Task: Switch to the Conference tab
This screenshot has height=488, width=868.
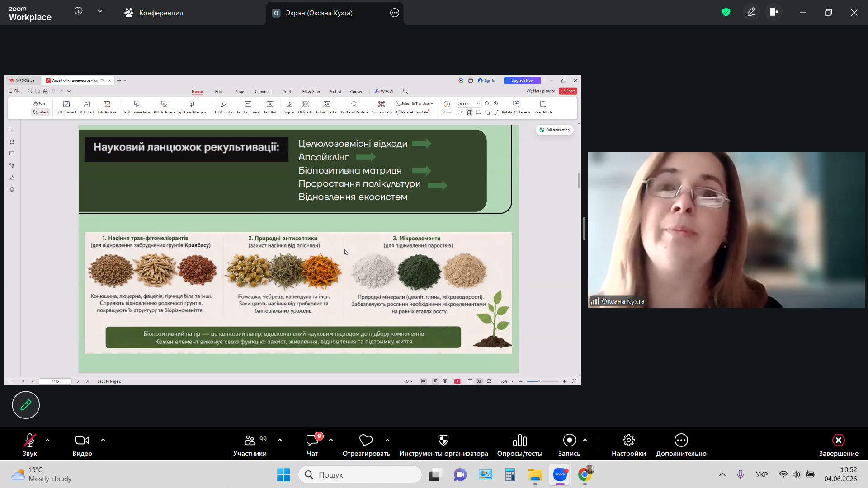Action: (154, 13)
